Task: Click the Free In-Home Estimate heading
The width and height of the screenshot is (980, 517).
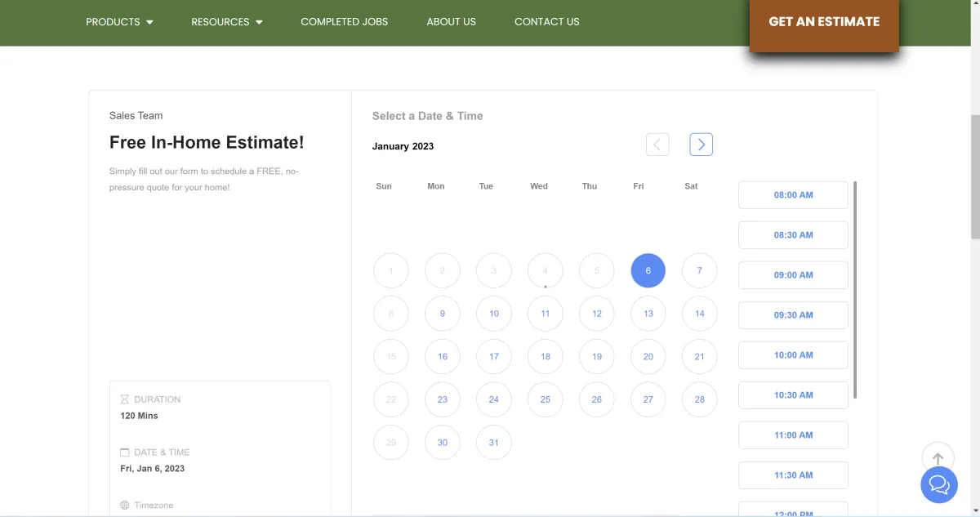Action: [x=207, y=142]
